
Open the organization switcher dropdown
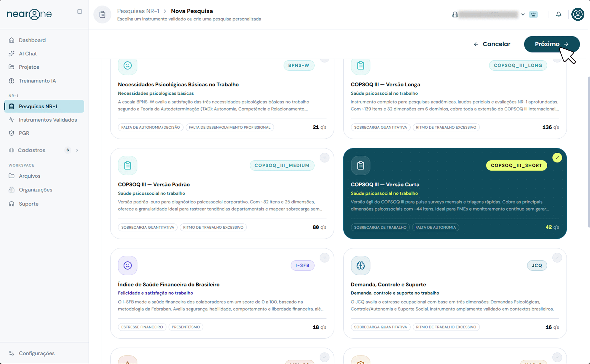(523, 14)
